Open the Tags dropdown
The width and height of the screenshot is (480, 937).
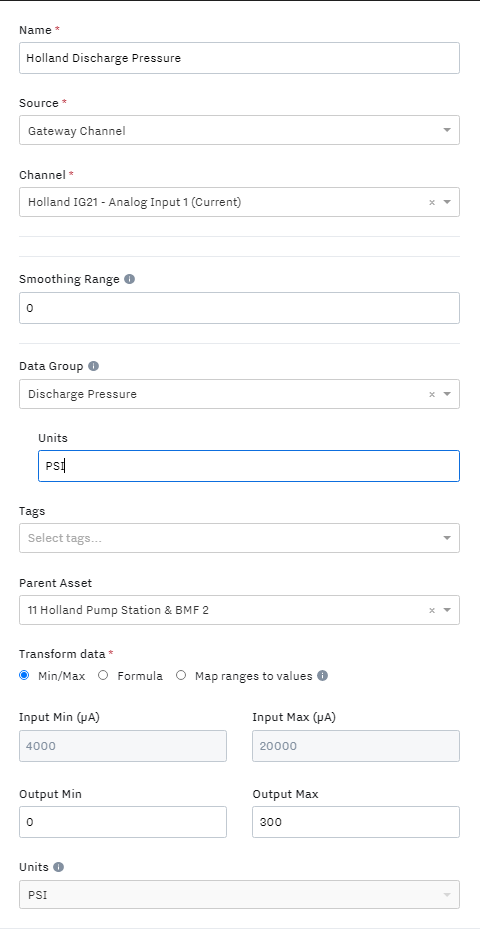click(239, 538)
